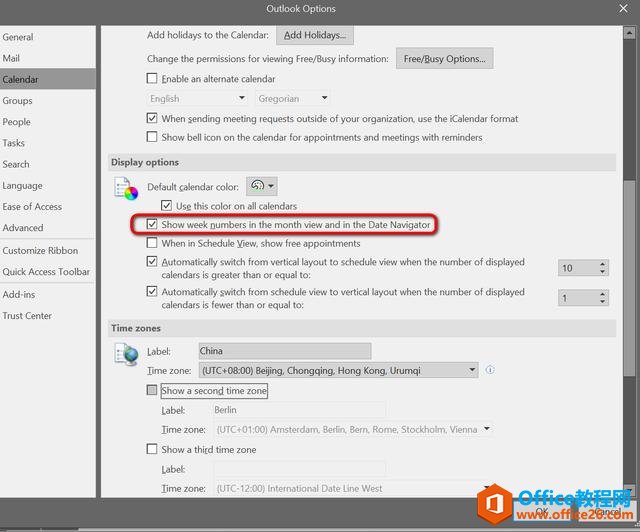Click the value 10 calendars number field
Viewport: 640px width, 532px height.
pyautogui.click(x=578, y=268)
